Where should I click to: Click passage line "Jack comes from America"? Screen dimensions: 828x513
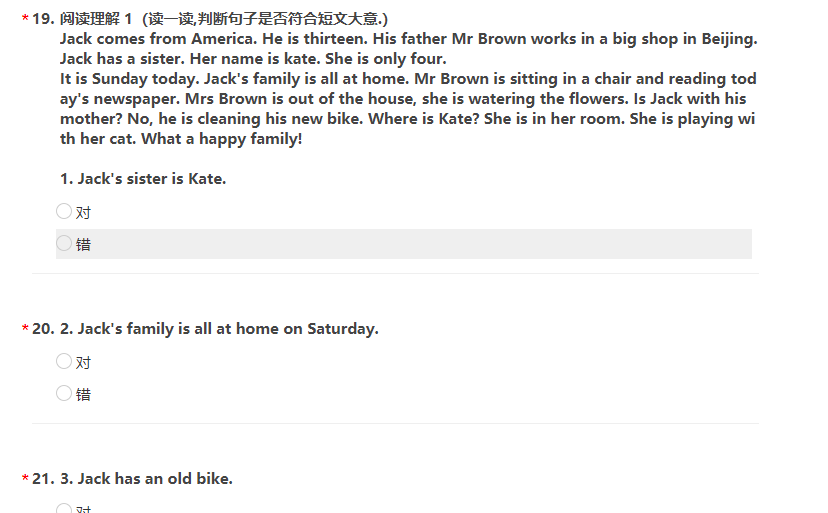coord(408,39)
